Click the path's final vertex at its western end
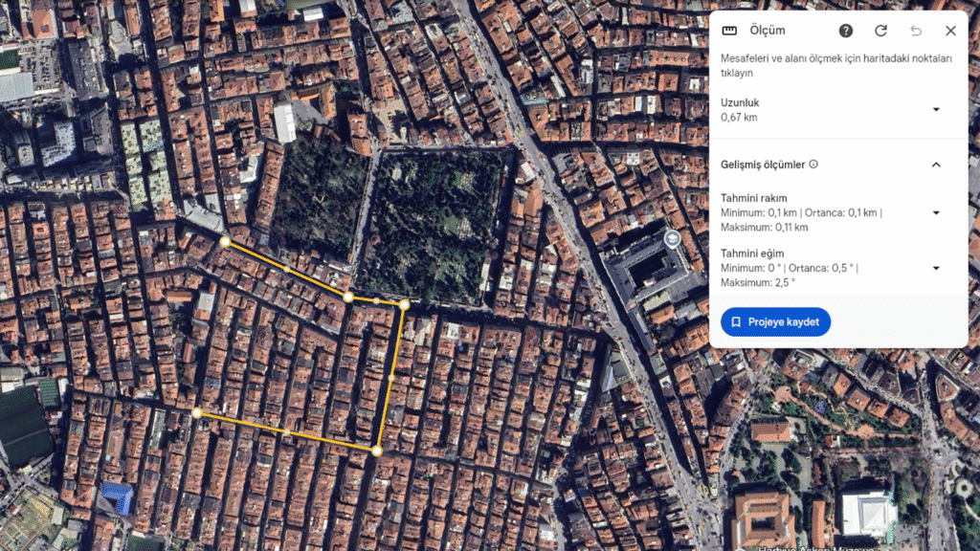Screen dimensions: 980x551 tap(197, 413)
